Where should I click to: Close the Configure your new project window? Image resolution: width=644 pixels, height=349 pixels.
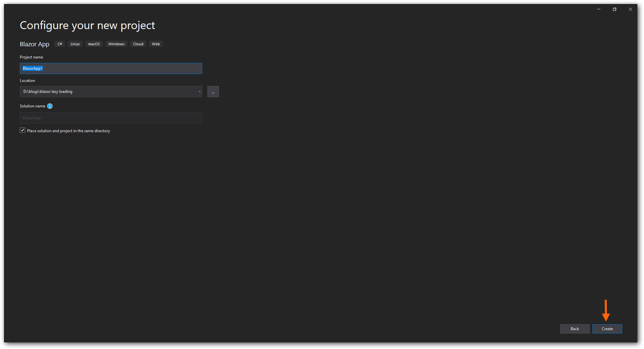(630, 9)
